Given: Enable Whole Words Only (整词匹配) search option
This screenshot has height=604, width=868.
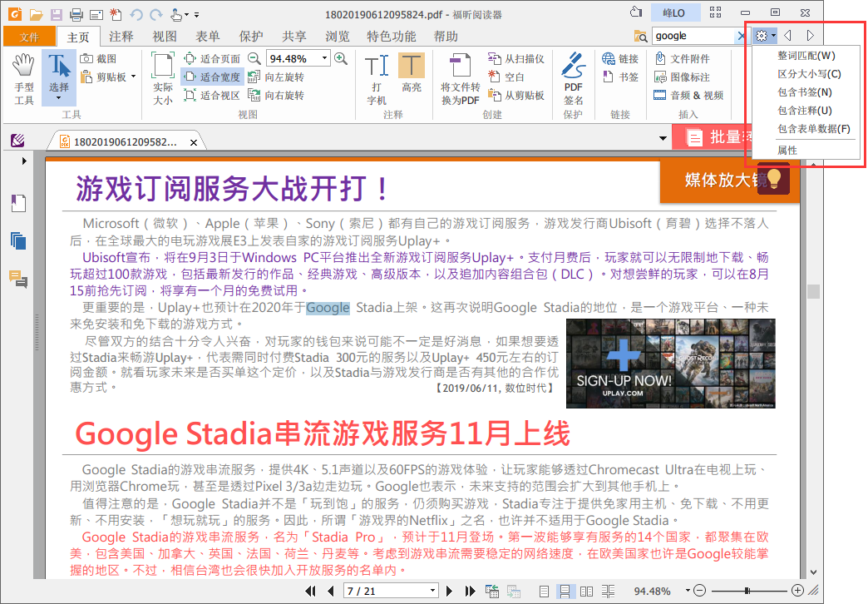Looking at the screenshot, I should coord(806,56).
